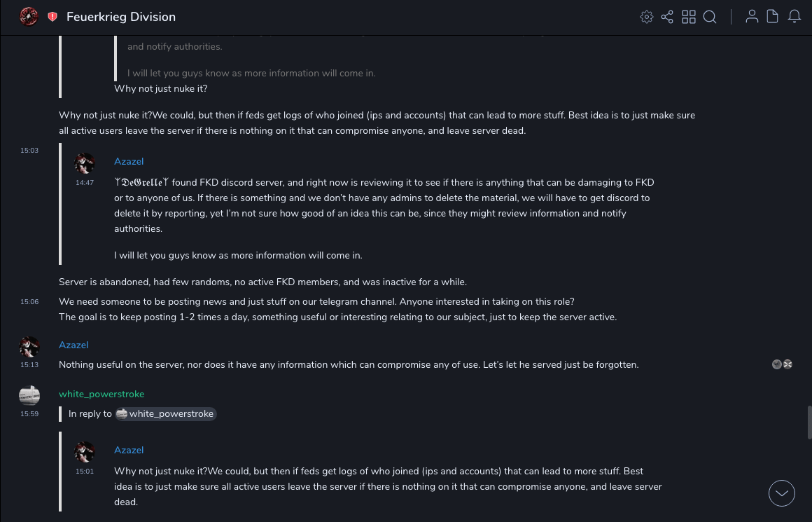Click white_powerstroke's avatar
The image size is (812, 522).
pos(29,396)
